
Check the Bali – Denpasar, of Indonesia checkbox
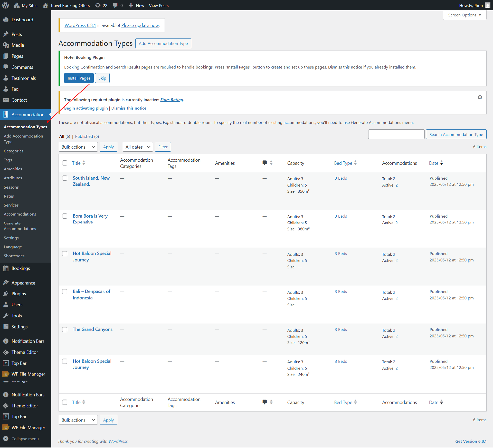point(65,292)
